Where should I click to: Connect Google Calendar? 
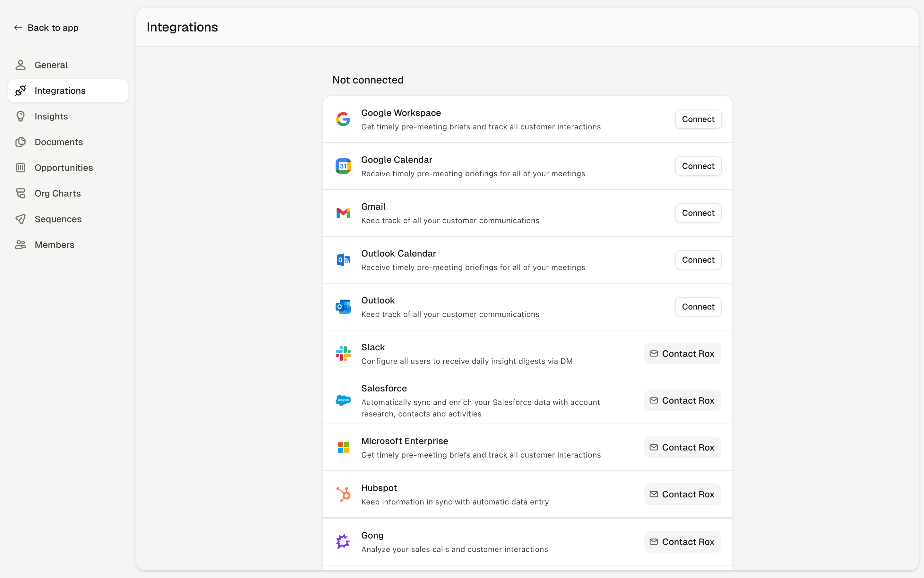(x=698, y=166)
